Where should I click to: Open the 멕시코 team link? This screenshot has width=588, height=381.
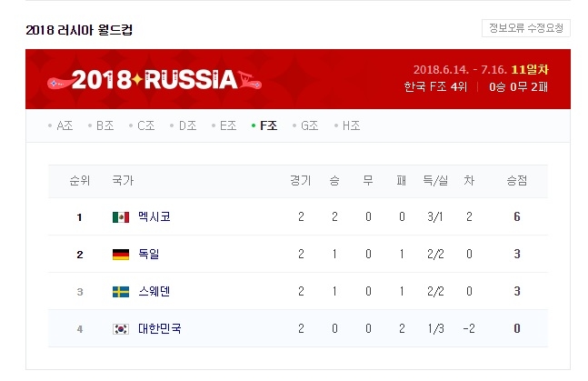154,217
